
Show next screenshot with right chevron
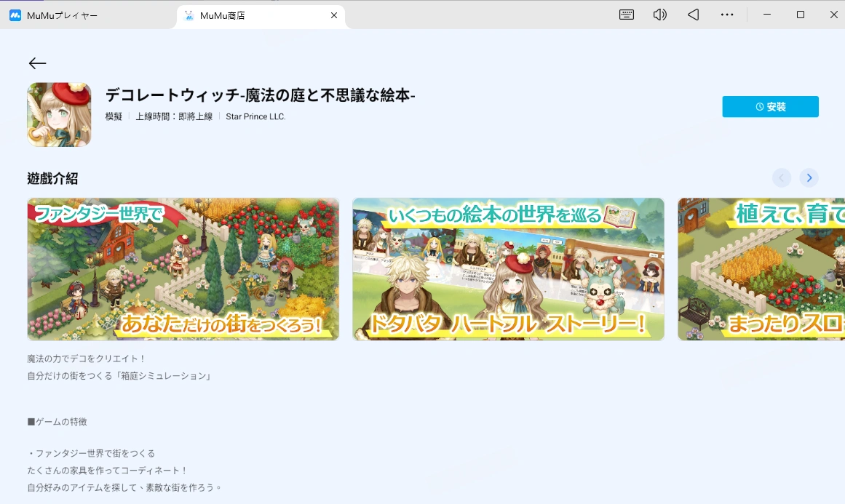point(809,177)
